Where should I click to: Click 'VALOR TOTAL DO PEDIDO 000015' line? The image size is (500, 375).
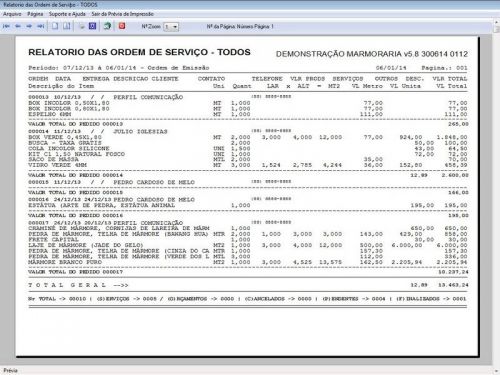(x=248, y=192)
